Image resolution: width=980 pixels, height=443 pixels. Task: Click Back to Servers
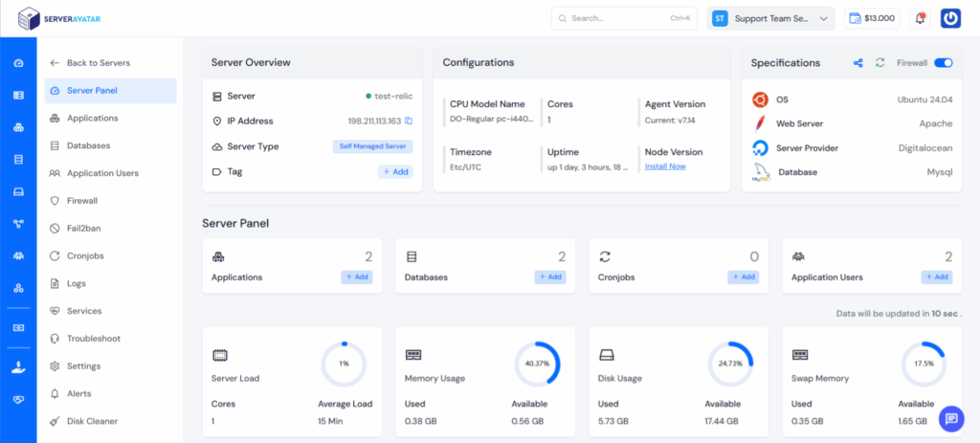click(98, 63)
